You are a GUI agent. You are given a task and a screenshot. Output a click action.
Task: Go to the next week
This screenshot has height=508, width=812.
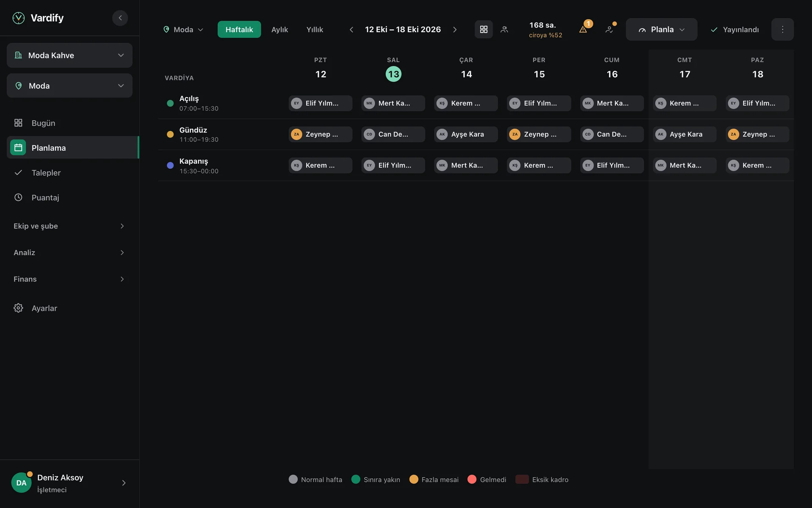455,29
